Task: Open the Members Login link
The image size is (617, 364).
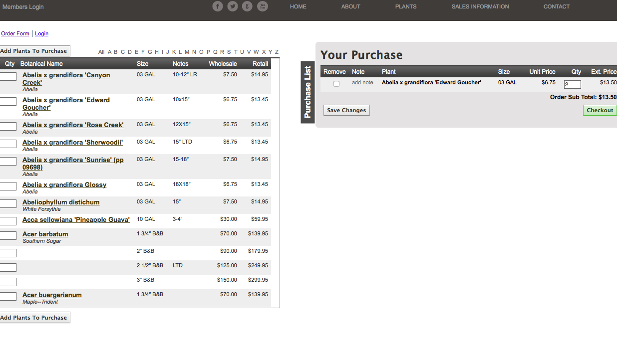Action: (23, 7)
